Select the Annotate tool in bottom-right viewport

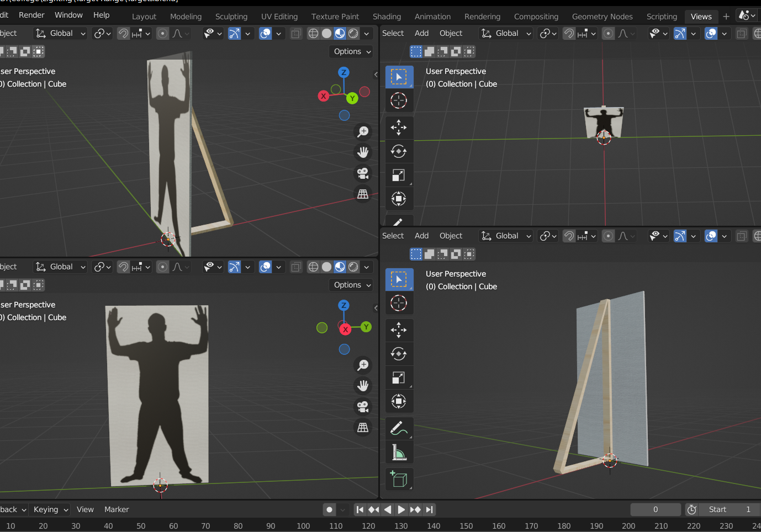pos(399,428)
